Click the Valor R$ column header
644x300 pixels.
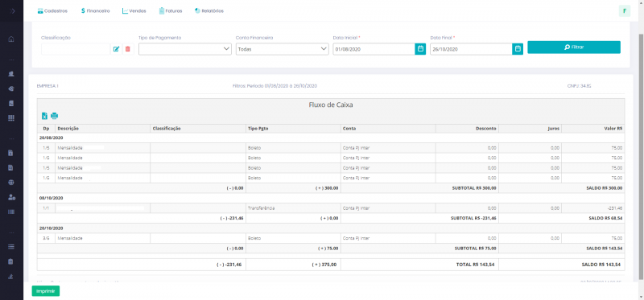[593, 129]
